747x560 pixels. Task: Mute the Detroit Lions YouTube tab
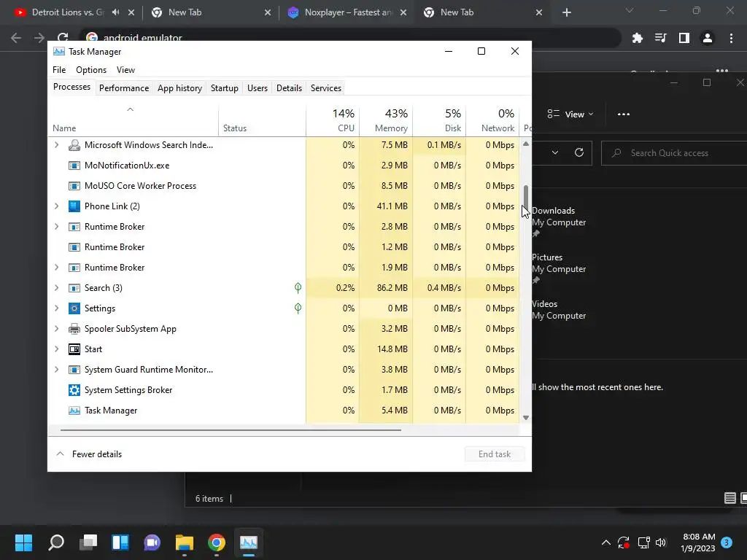(x=116, y=12)
